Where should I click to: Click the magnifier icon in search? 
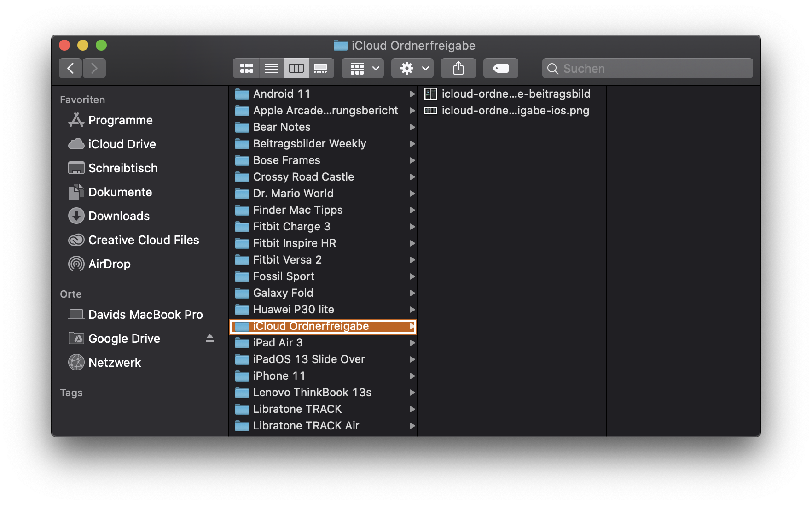(x=553, y=69)
